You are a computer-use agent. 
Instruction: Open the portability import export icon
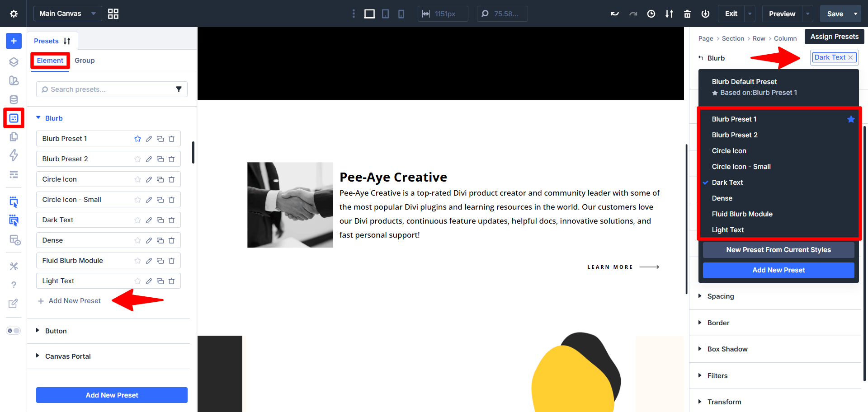coord(669,14)
